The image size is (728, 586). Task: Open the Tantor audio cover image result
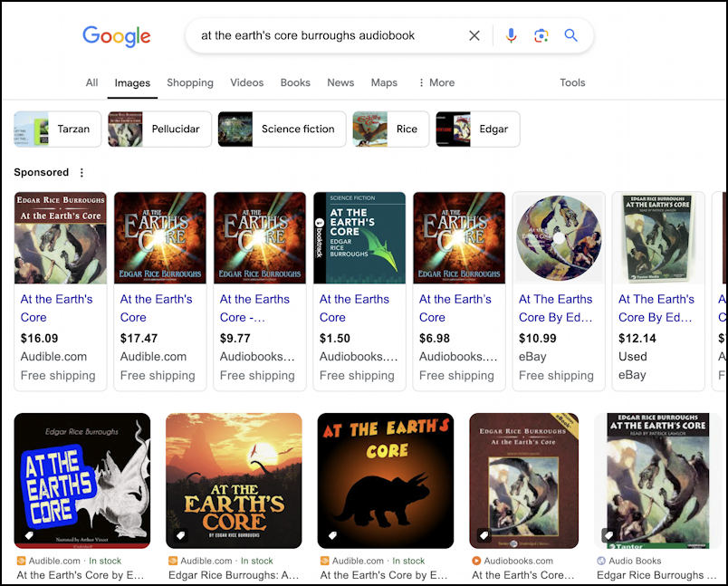pos(658,481)
